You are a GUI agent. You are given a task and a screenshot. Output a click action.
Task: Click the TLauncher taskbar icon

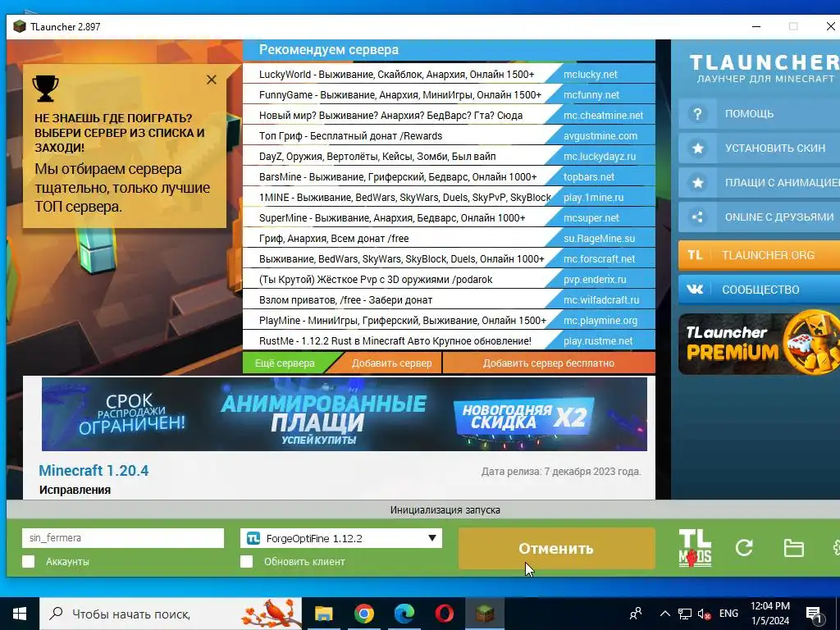[x=485, y=614]
